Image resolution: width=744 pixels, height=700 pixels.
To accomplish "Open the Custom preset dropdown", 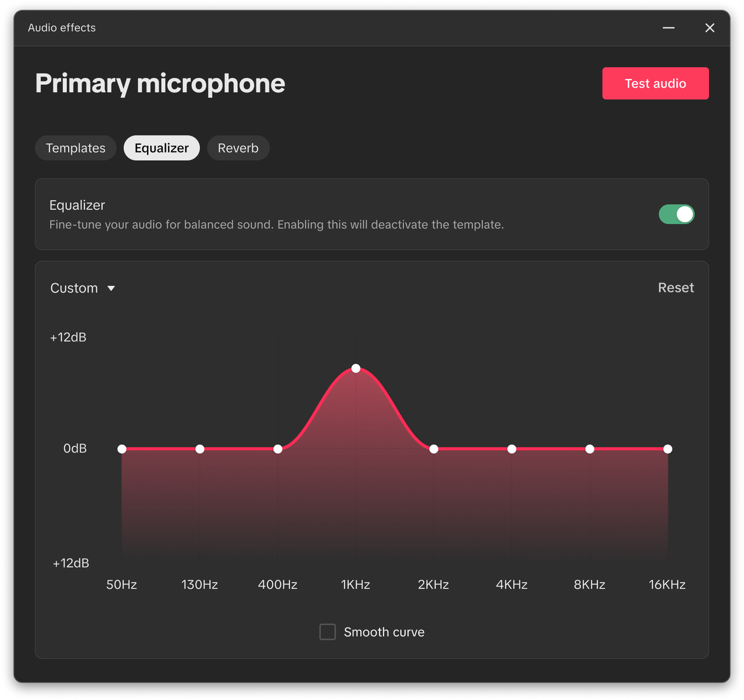I will [x=74, y=288].
